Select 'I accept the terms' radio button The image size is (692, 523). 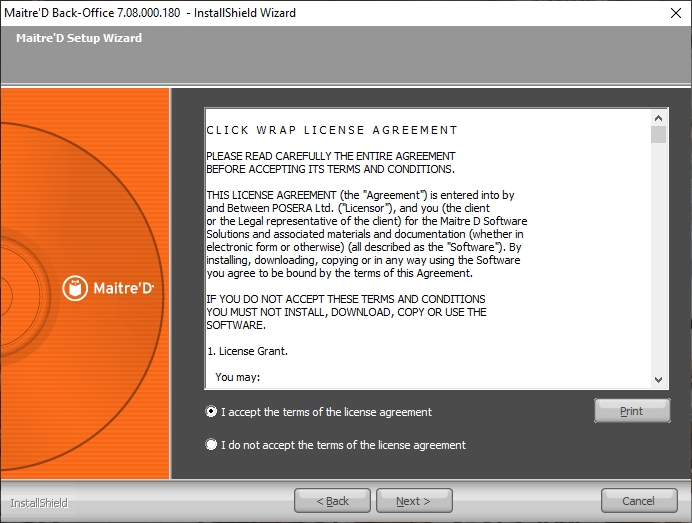tap(211, 411)
